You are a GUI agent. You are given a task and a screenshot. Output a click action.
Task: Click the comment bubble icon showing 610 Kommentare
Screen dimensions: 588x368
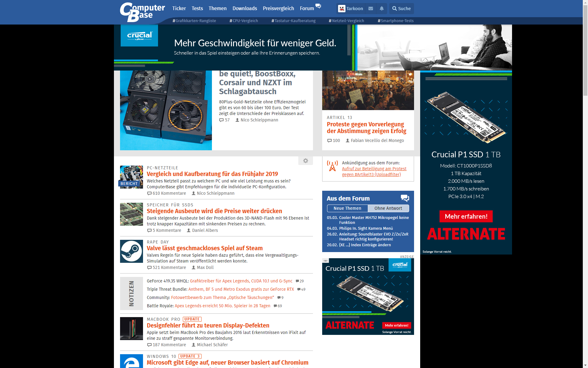tap(149, 193)
